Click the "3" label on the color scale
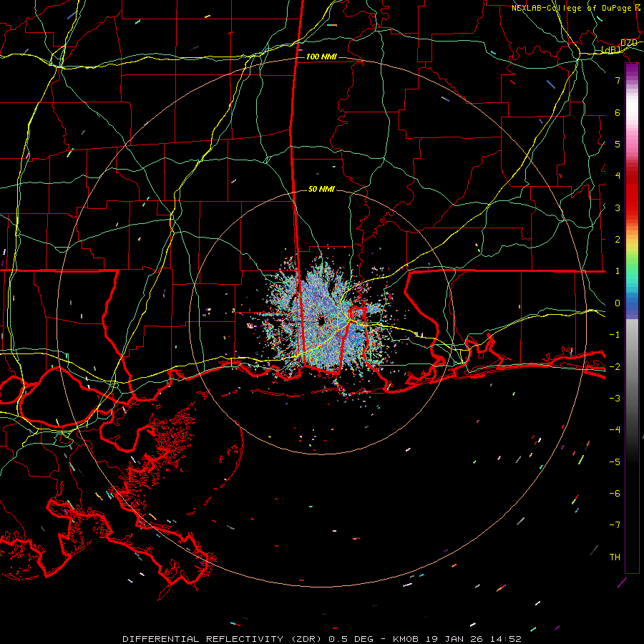The height and width of the screenshot is (644, 644). [618, 208]
